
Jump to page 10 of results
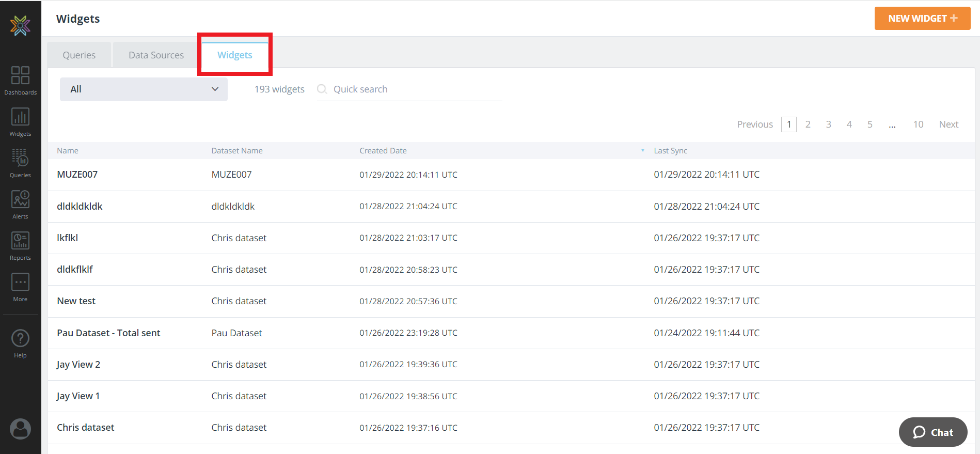point(918,124)
